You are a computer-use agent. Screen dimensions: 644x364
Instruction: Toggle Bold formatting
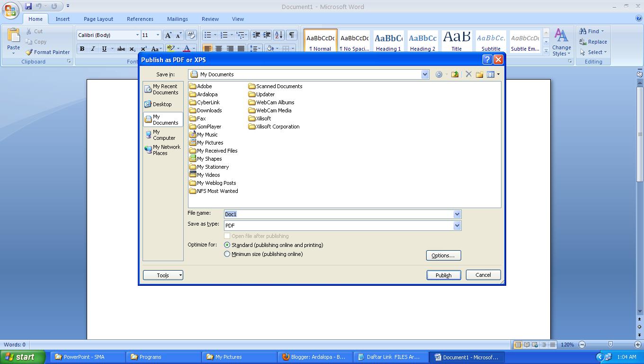tap(82, 49)
